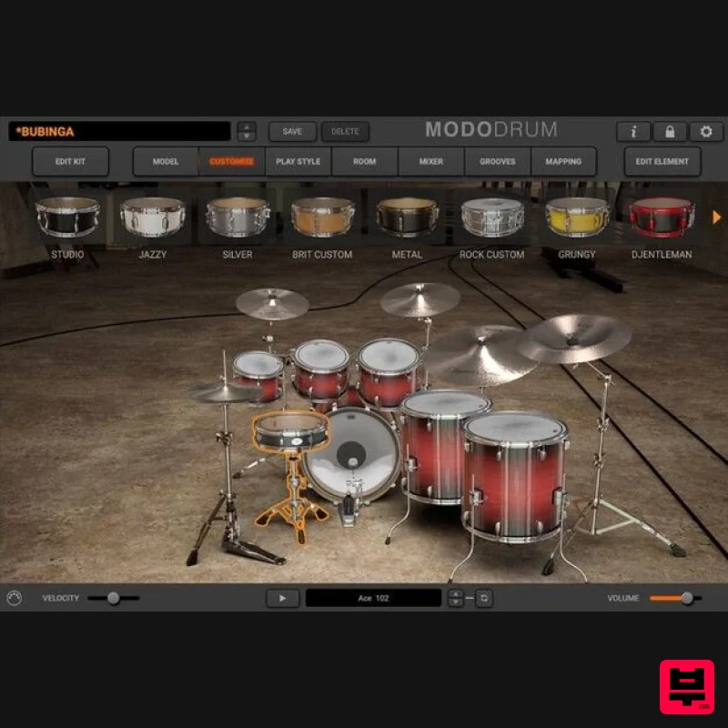Open the GROOVES tab
The height and width of the screenshot is (728, 728).
click(497, 162)
